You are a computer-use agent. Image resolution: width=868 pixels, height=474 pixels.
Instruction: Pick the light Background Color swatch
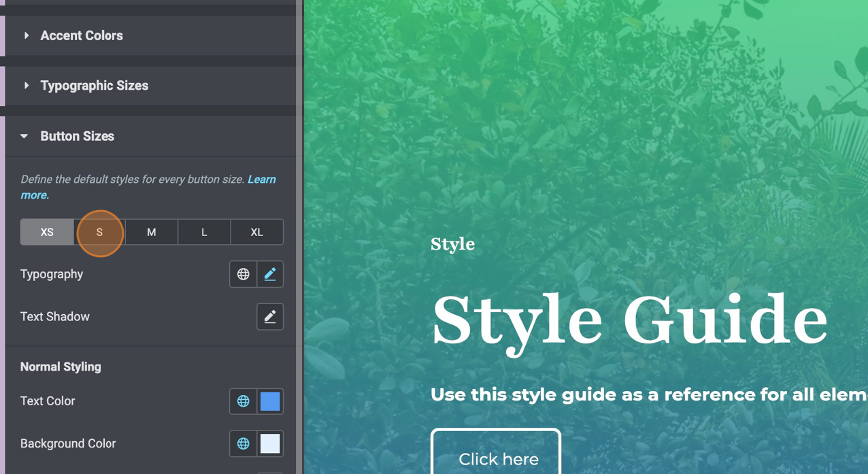tap(270, 443)
